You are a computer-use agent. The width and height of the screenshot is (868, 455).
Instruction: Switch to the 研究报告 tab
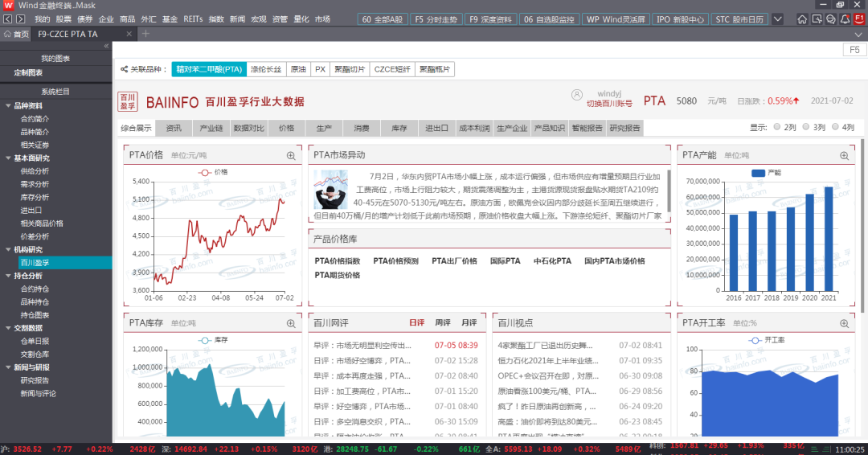(624, 128)
